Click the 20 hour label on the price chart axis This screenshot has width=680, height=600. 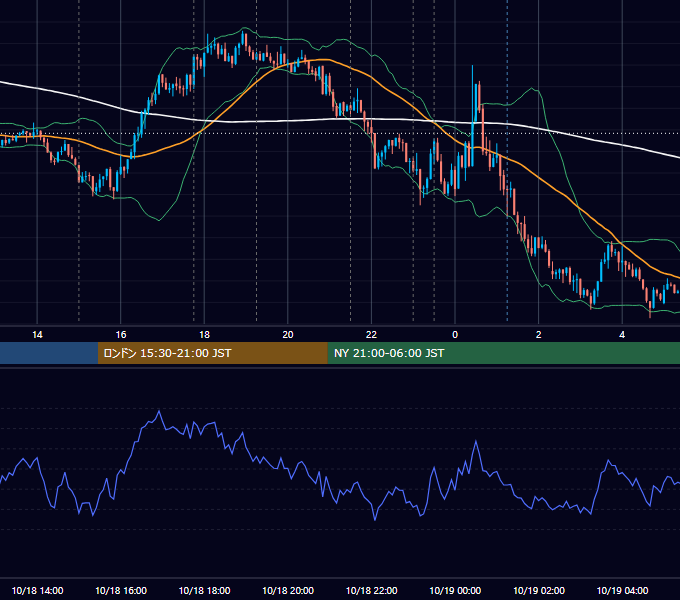click(x=288, y=335)
